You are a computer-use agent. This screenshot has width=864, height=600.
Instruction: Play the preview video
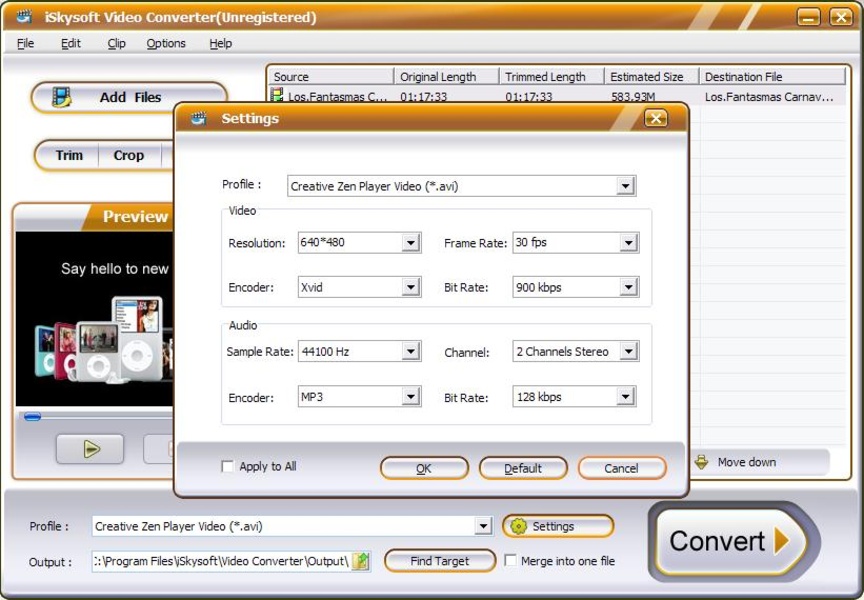tap(90, 449)
